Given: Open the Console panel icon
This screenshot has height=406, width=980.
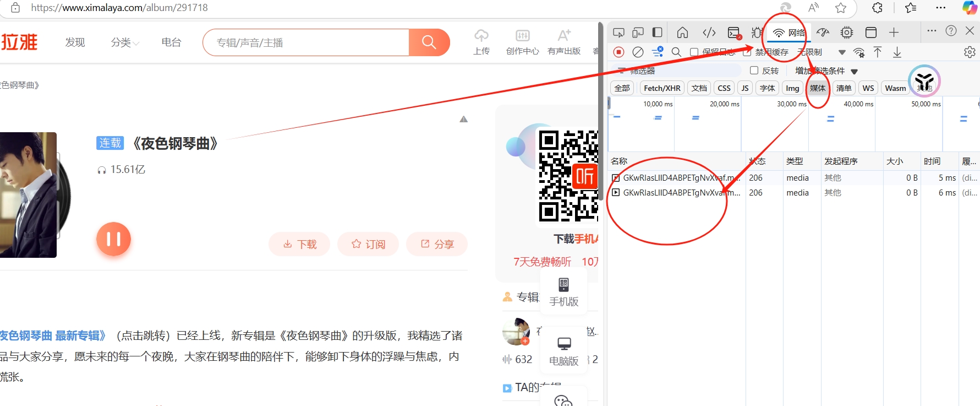Looking at the screenshot, I should coord(733,33).
